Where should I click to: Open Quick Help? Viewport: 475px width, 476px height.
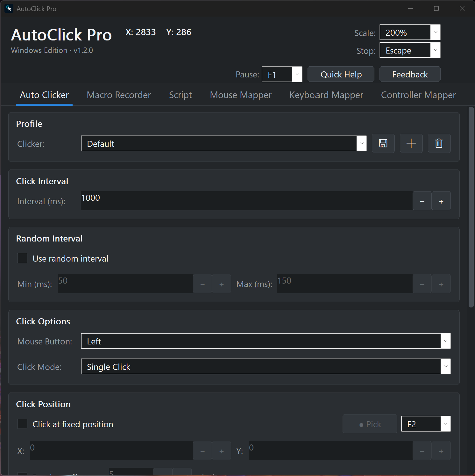click(x=341, y=74)
